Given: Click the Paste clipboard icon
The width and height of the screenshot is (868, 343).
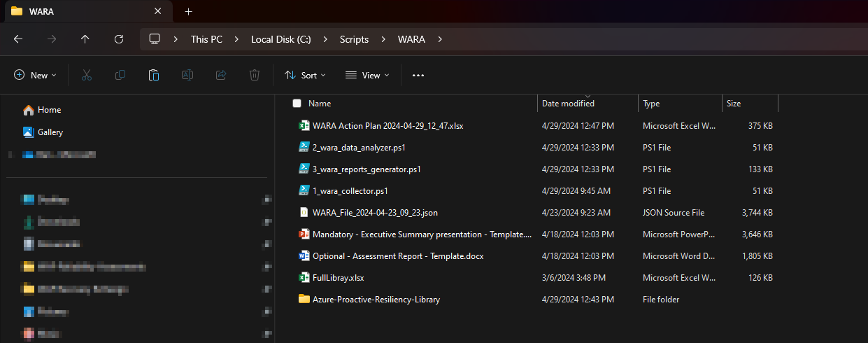Looking at the screenshot, I should coord(154,75).
